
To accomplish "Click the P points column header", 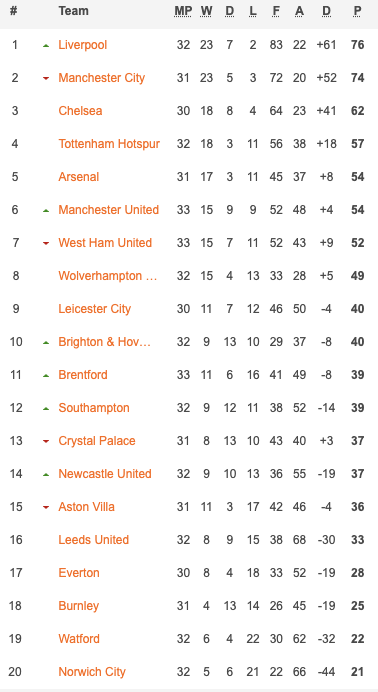I will (358, 11).
